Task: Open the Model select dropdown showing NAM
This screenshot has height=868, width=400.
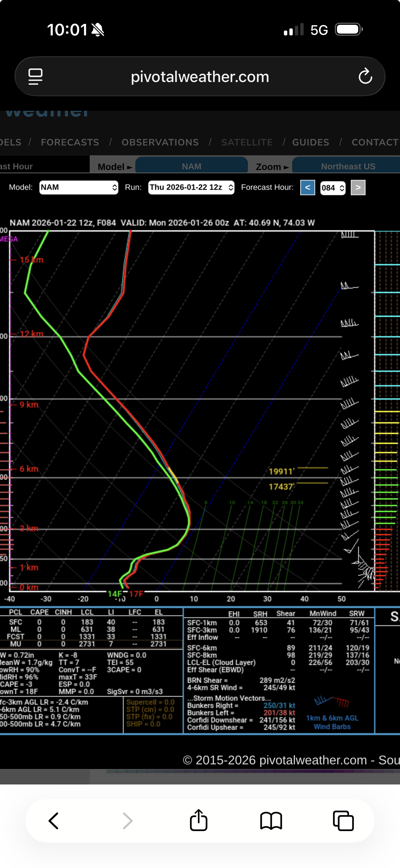Action: tap(78, 187)
